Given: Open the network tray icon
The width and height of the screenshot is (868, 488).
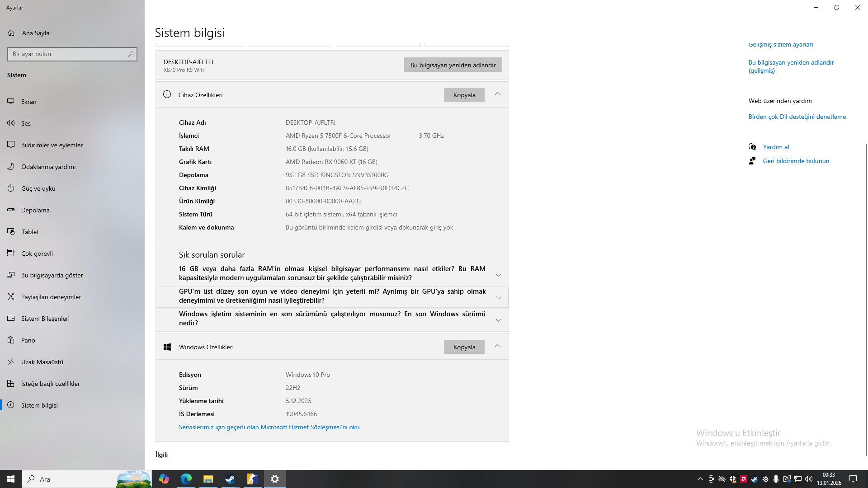Looking at the screenshot, I should pos(798,479).
